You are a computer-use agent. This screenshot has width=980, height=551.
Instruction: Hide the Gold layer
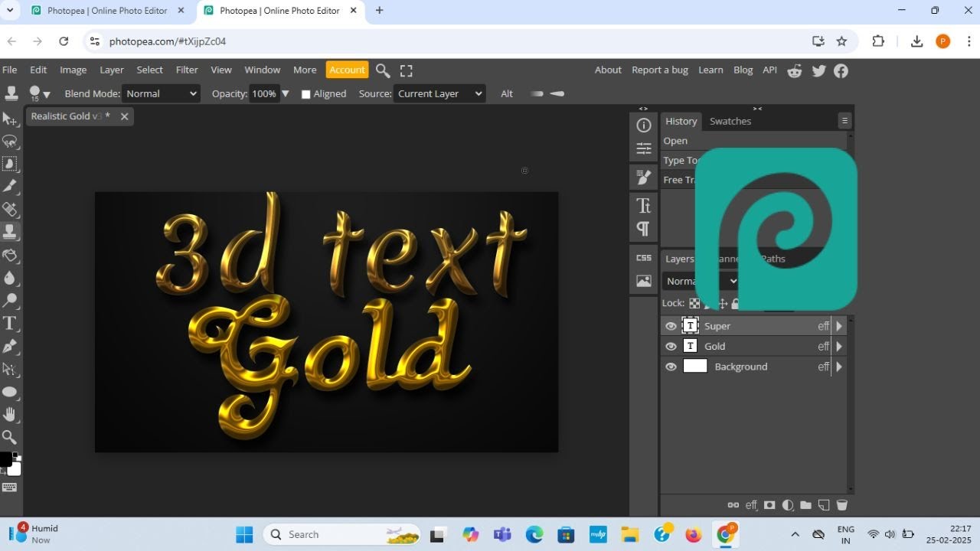(x=671, y=347)
